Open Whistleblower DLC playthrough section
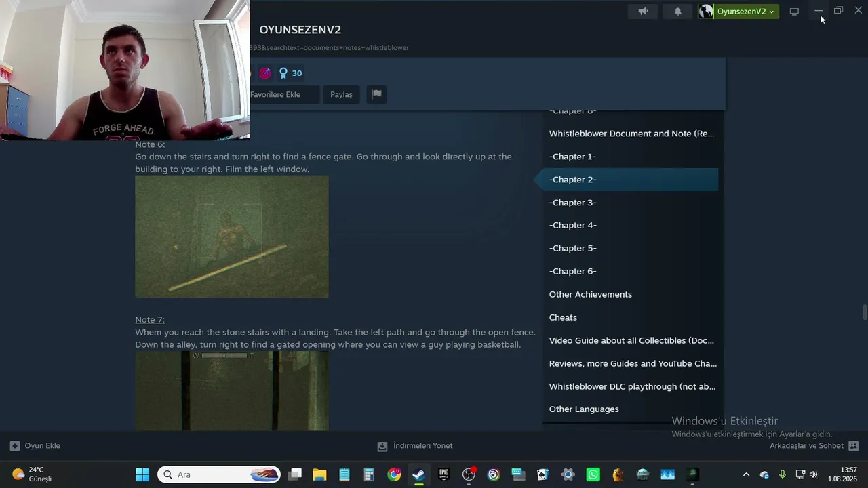This screenshot has height=488, width=868. click(631, 386)
